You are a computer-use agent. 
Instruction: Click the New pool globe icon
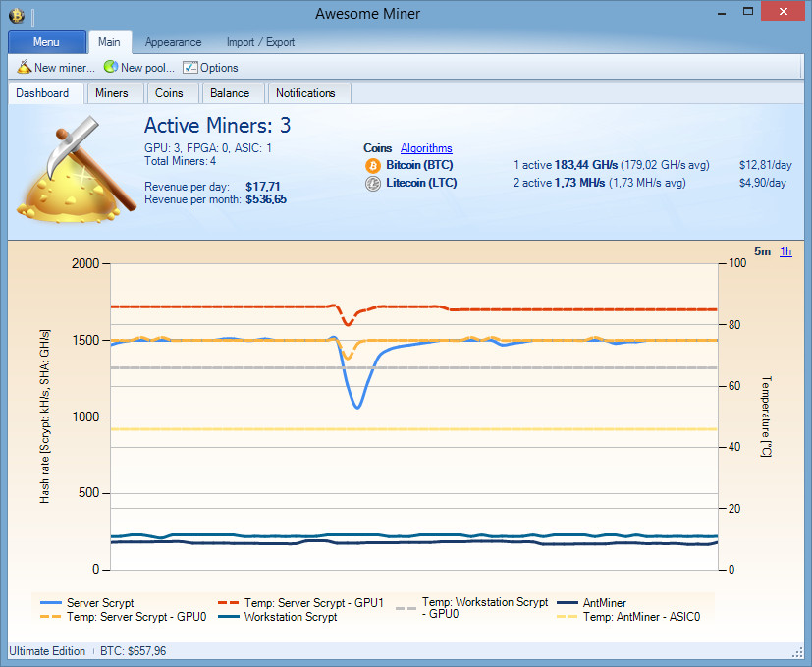tap(110, 67)
